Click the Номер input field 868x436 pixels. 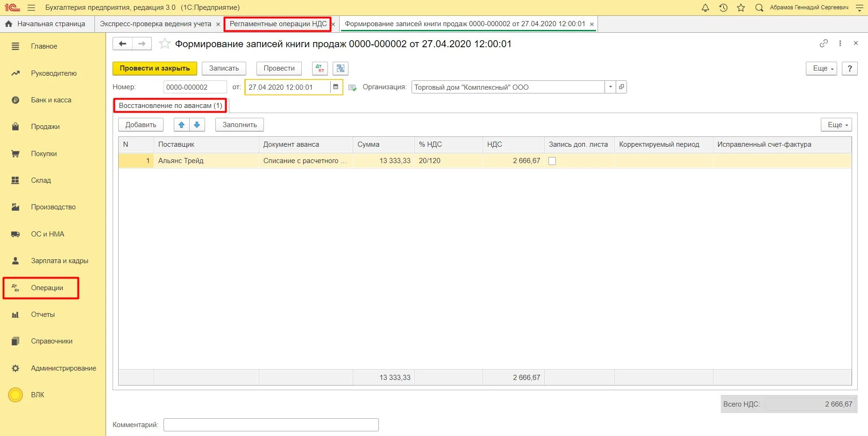[x=195, y=87]
